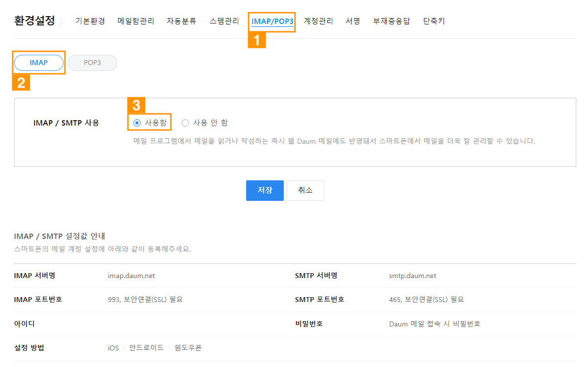The width and height of the screenshot is (588, 367).
Task: Switch to the 서명 tab
Action: [x=353, y=22]
